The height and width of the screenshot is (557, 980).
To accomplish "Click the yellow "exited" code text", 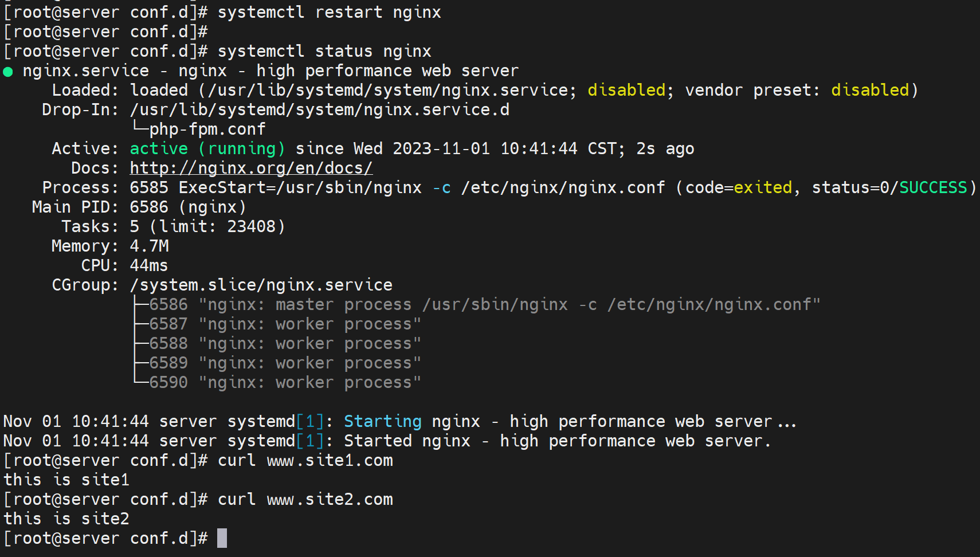I will (x=762, y=187).
